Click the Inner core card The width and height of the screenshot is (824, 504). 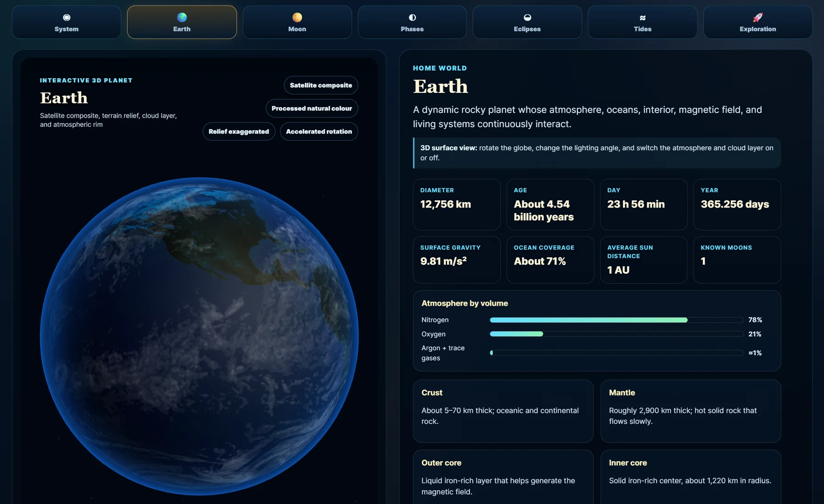(691, 477)
